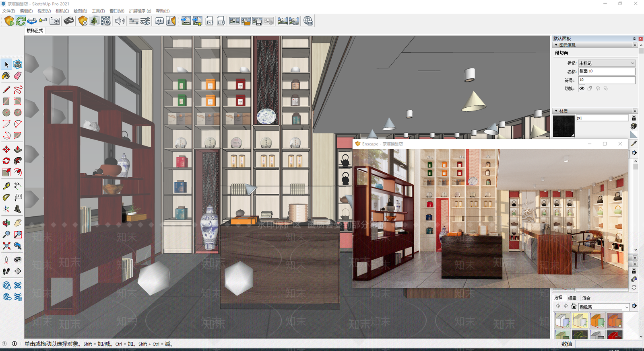Image resolution: width=644 pixels, height=351 pixels.
Task: Select the Walk footprints tool
Action: point(6,271)
